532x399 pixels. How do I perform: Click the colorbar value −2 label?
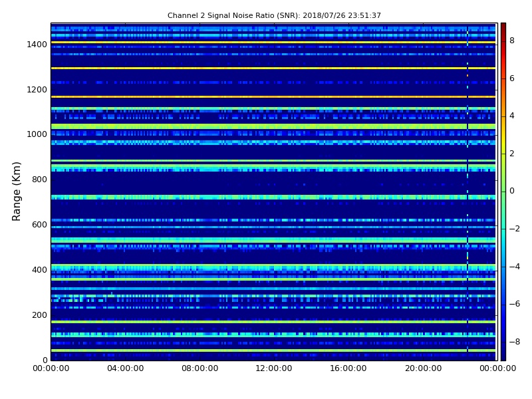coord(515,229)
